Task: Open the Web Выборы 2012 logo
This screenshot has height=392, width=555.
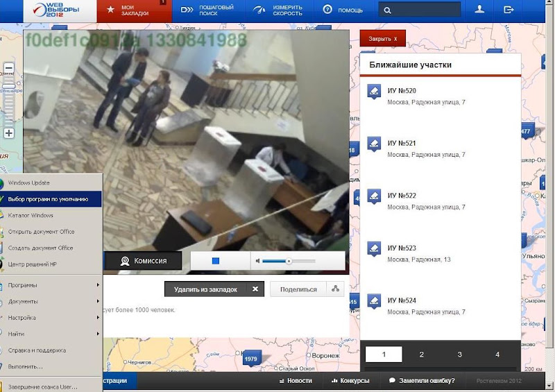Action: coord(60,10)
